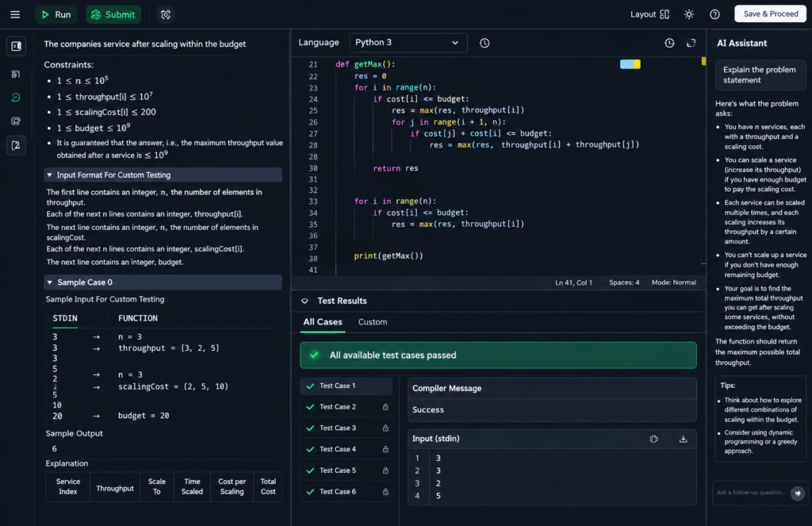Run the code
This screenshot has height=526, width=812.
click(x=56, y=14)
